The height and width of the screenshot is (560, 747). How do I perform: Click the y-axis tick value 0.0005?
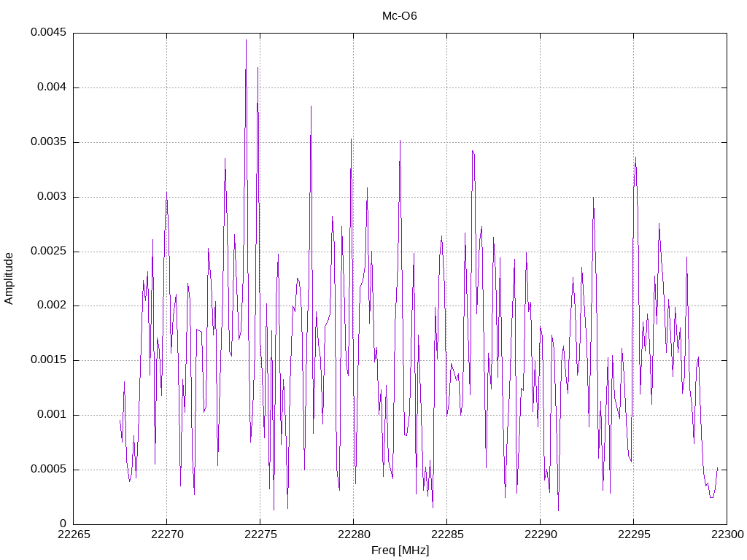pyautogui.click(x=49, y=469)
